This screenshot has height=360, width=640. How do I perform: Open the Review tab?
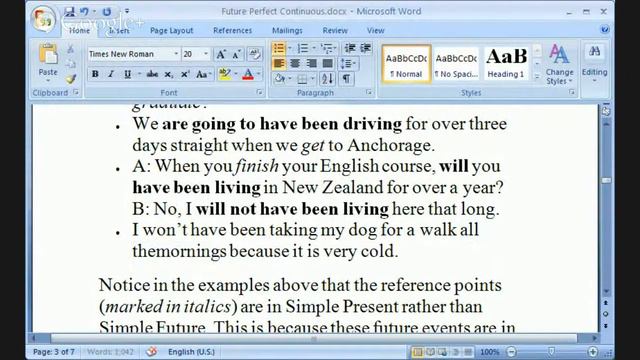[x=335, y=31]
